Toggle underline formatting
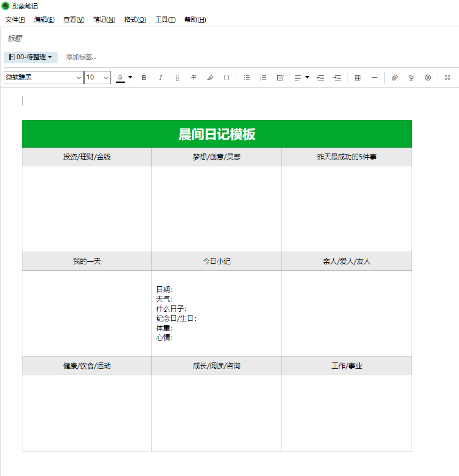The width and height of the screenshot is (459, 476). click(x=178, y=78)
